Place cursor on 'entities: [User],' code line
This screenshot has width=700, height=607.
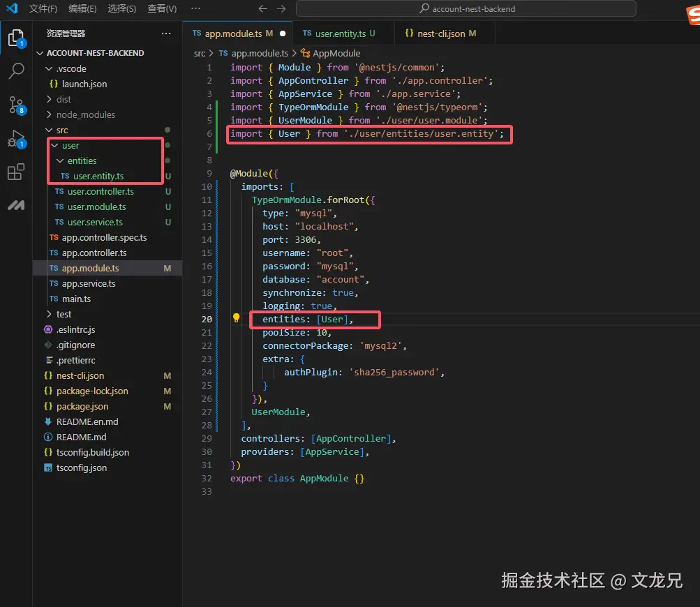click(x=308, y=319)
